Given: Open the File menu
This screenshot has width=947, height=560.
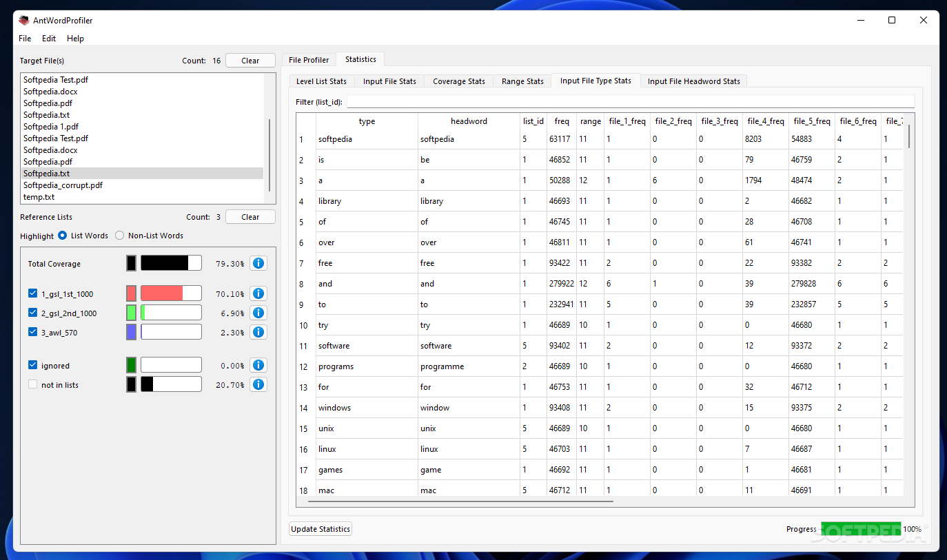Looking at the screenshot, I should point(25,39).
